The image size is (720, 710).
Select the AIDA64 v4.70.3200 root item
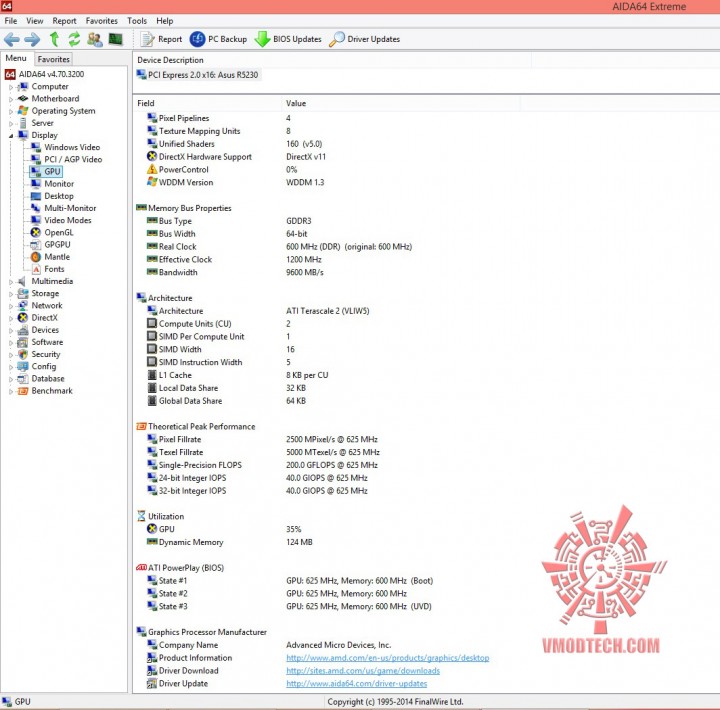point(45,74)
